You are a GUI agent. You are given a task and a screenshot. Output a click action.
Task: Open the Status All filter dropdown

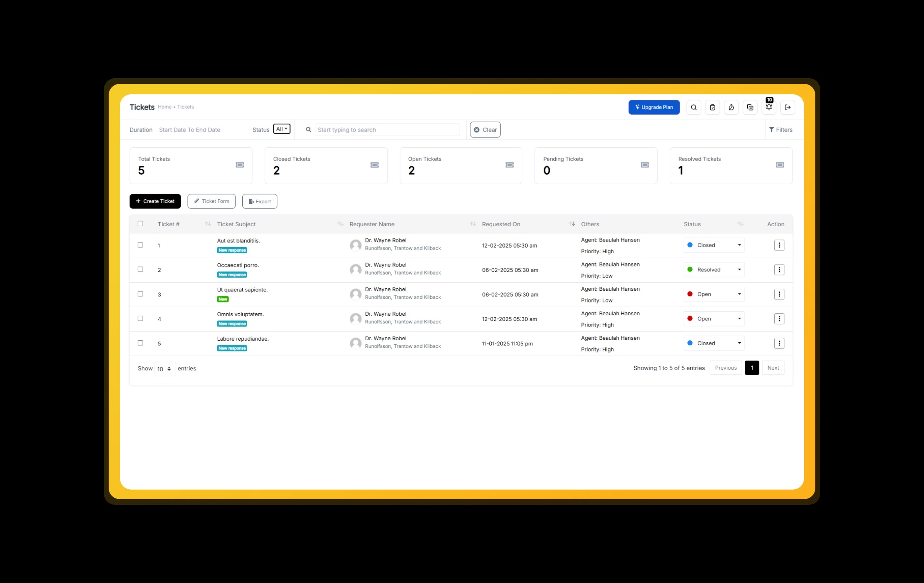pos(281,129)
